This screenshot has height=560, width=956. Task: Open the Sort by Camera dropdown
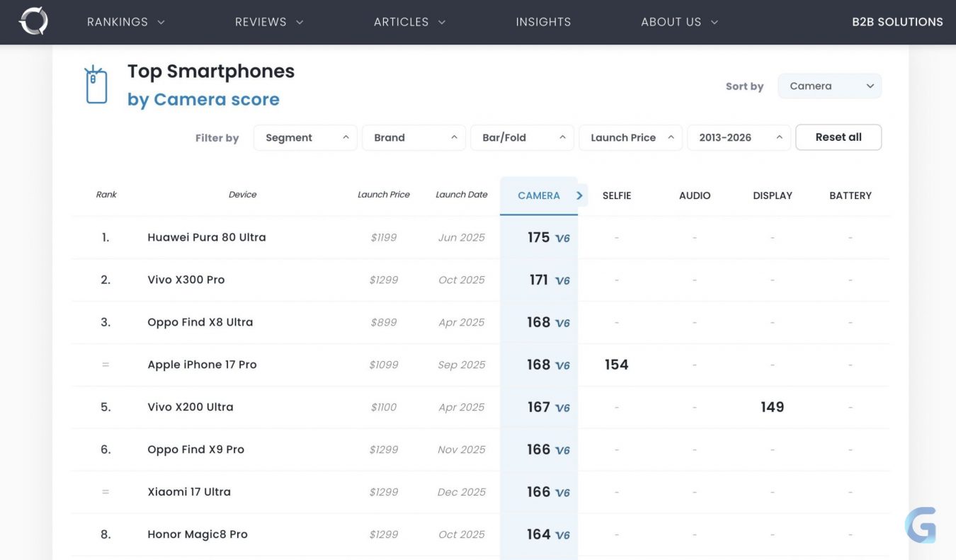tap(829, 86)
